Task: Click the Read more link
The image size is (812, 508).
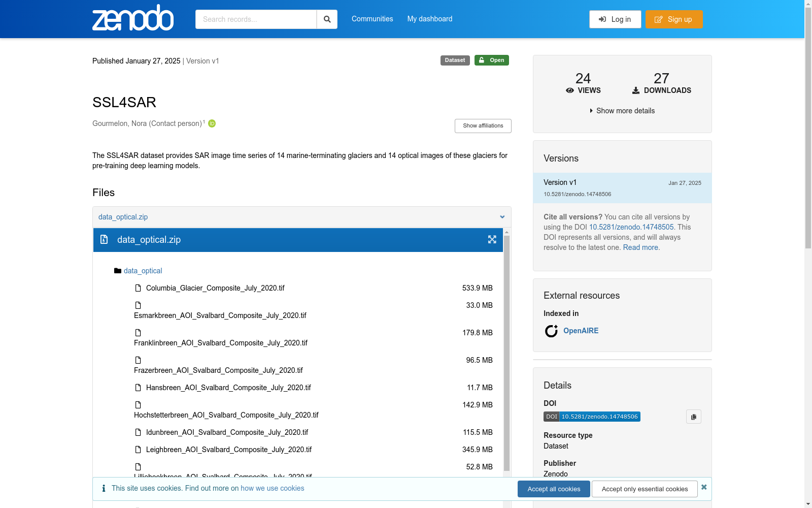Action: pos(640,247)
